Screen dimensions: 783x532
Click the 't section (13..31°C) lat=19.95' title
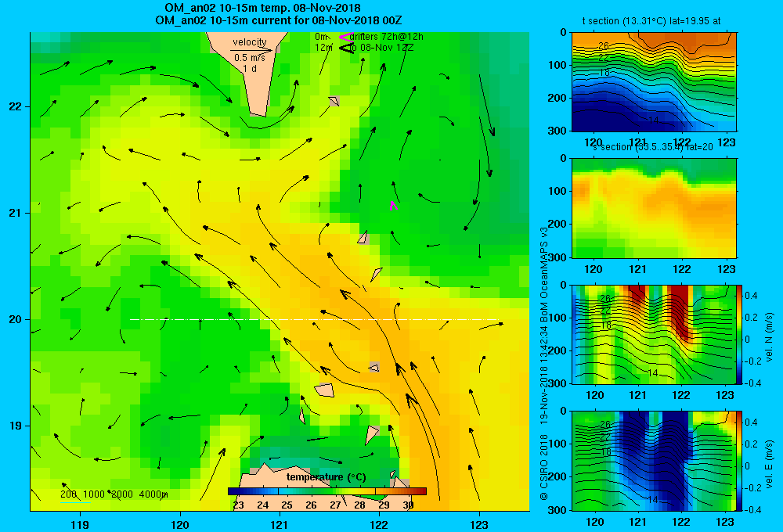tap(651, 21)
